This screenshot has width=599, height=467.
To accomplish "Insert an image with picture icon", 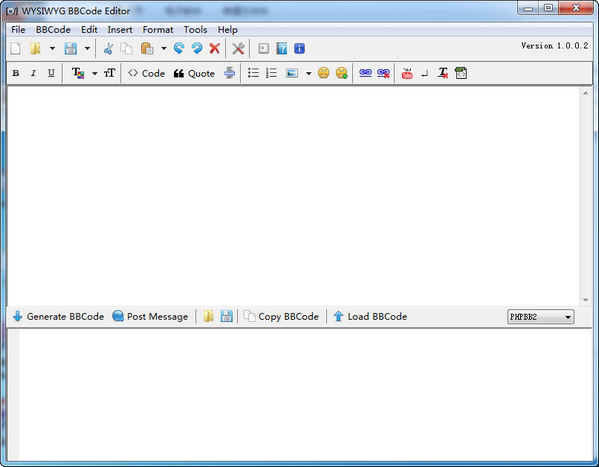I will [x=292, y=73].
